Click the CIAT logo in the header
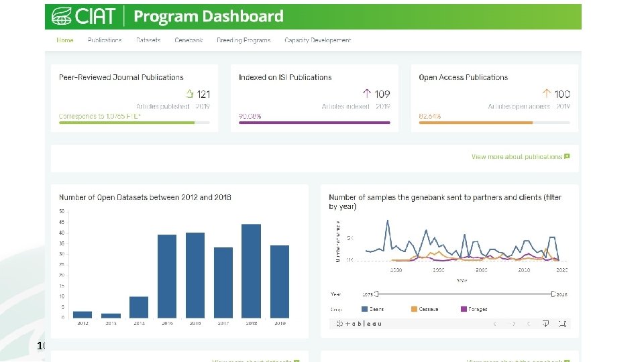 tap(83, 16)
